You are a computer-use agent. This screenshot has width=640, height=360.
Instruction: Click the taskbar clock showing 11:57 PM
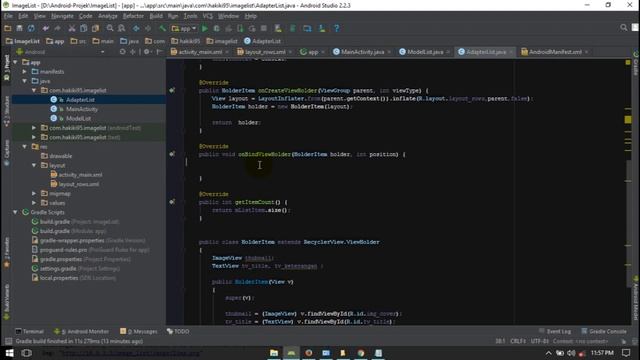tap(602, 353)
